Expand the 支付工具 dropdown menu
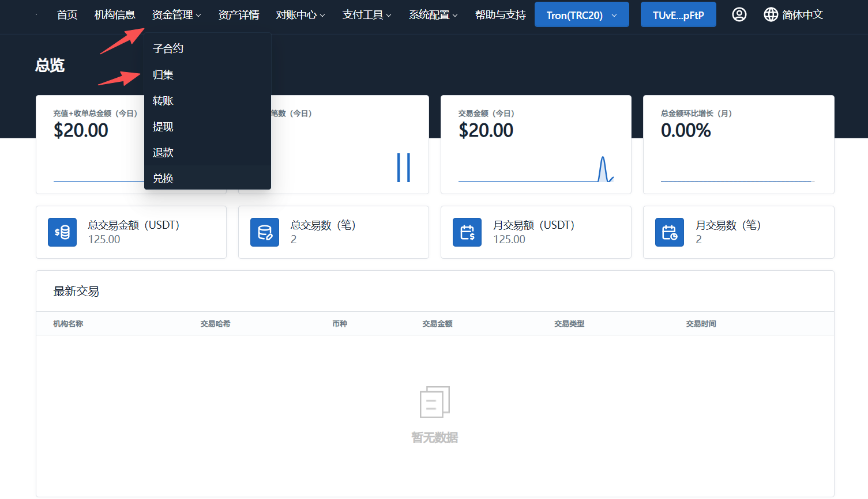 tap(367, 14)
